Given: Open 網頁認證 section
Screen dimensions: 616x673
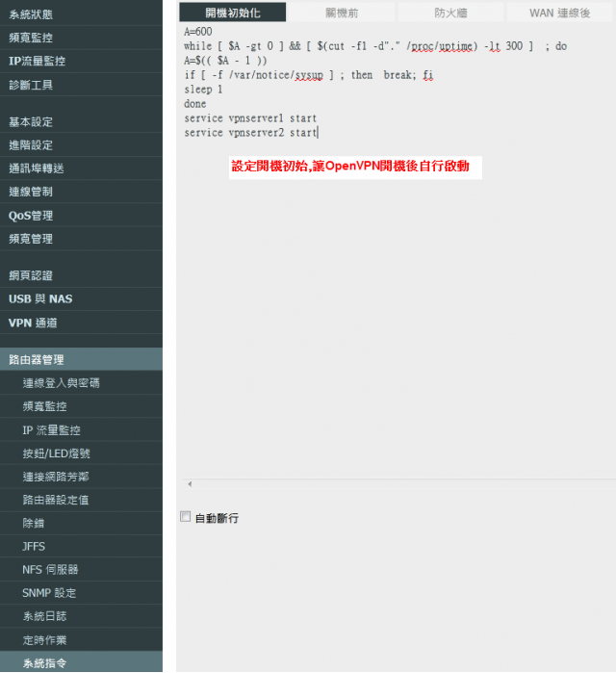Looking at the screenshot, I should point(81,275).
